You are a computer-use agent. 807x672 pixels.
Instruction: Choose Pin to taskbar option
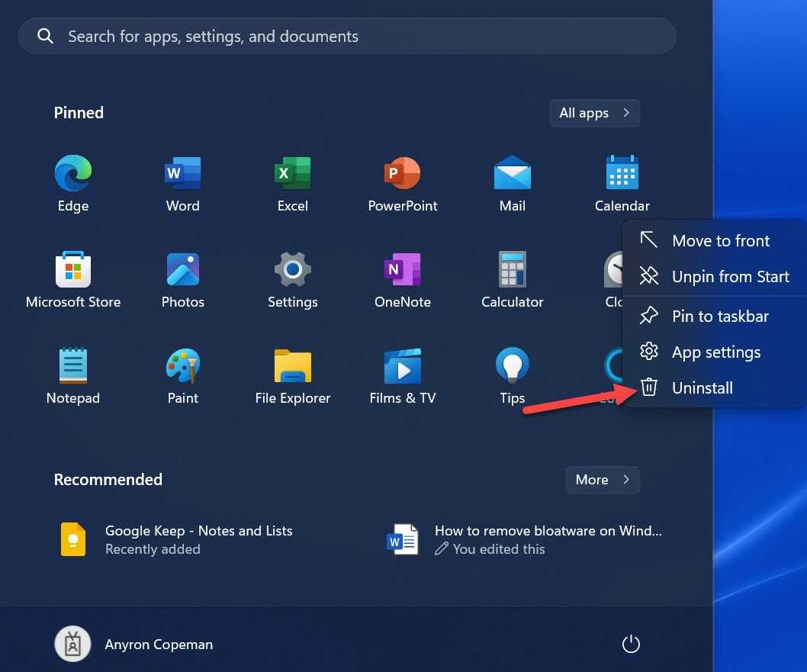click(715, 316)
